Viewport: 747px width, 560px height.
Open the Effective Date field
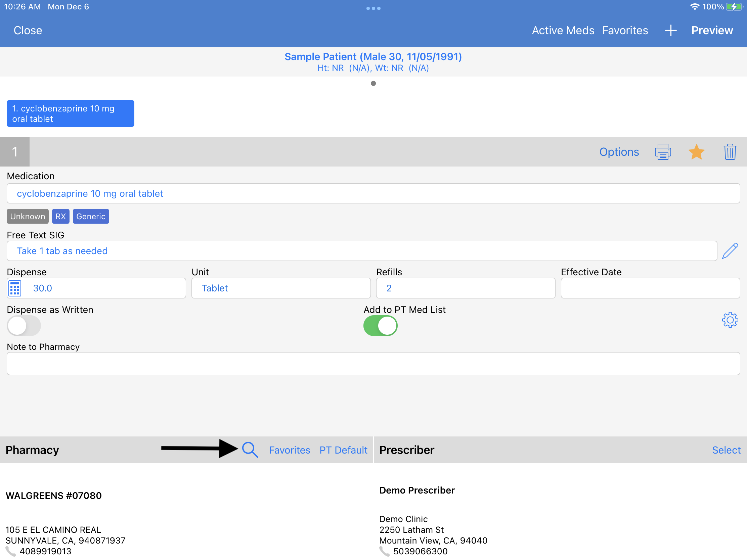click(650, 288)
